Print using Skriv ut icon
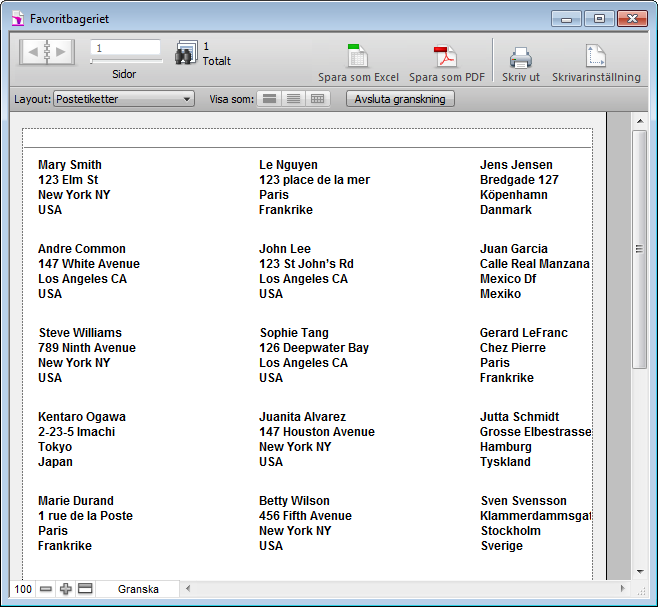Image resolution: width=658 pixels, height=607 pixels. click(x=521, y=63)
